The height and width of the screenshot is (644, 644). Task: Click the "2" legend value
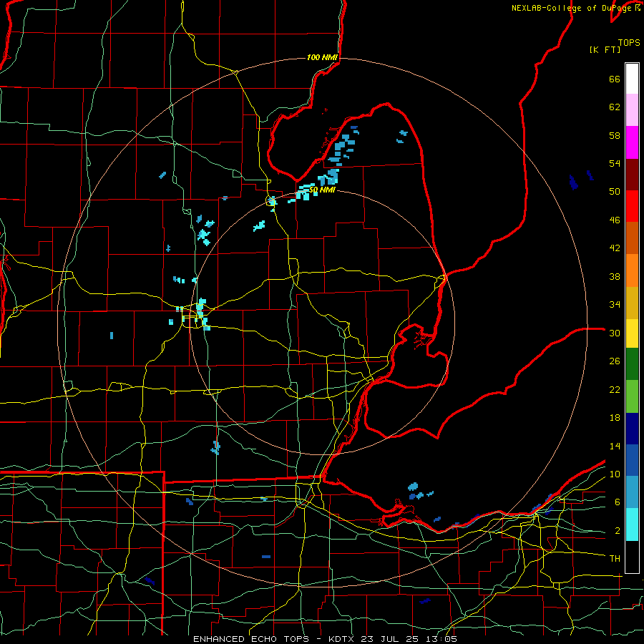[x=617, y=531]
